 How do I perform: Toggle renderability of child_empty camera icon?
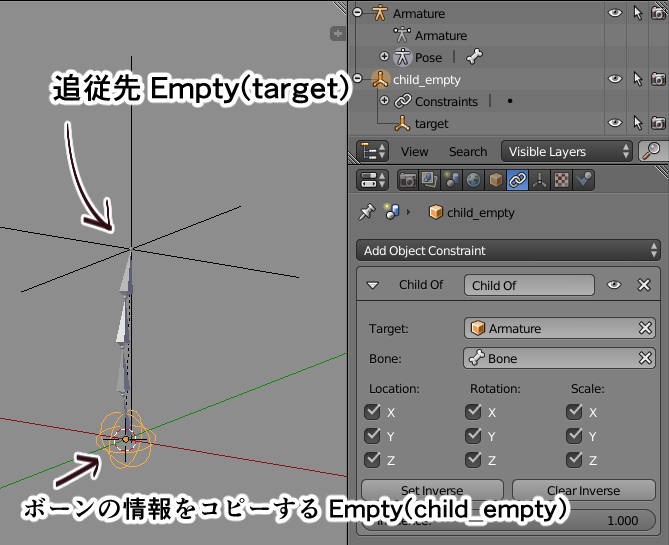(658, 79)
